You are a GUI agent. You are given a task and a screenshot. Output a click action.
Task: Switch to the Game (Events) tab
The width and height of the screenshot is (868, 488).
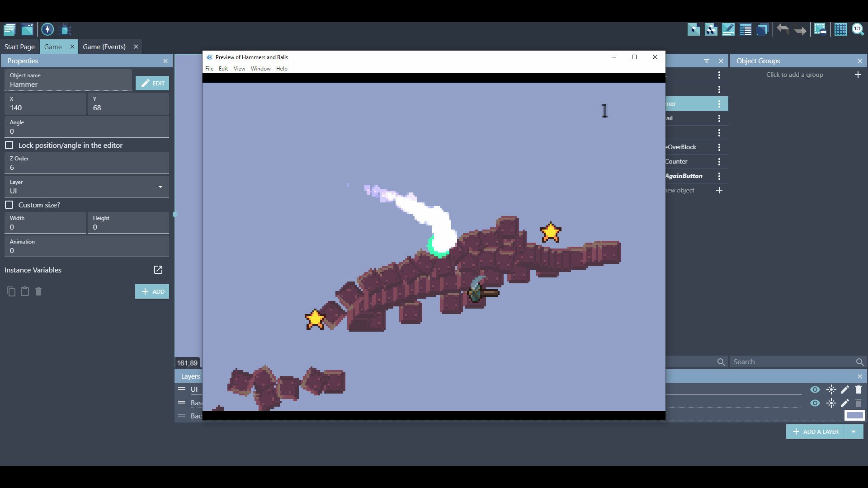click(104, 47)
